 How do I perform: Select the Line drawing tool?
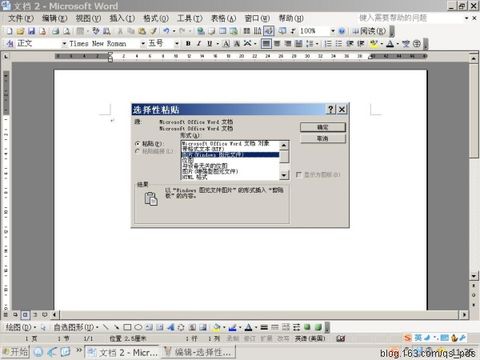pos(106,327)
